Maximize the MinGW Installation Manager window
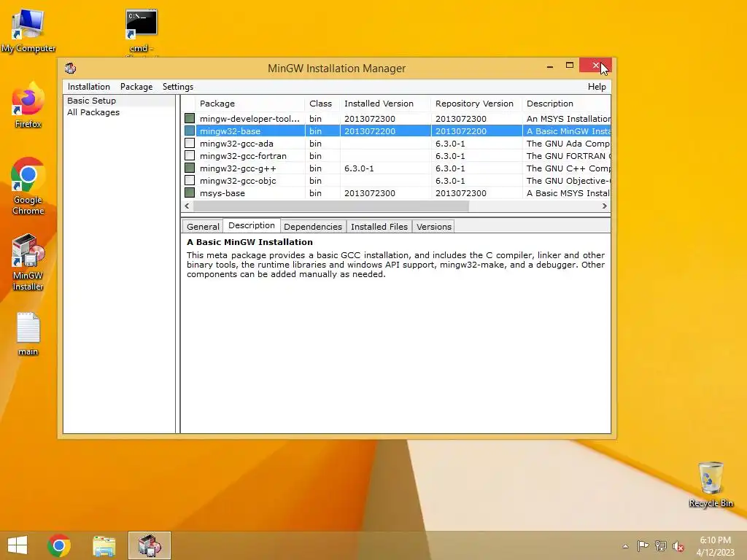Viewport: 747px width, 560px height. click(569, 65)
